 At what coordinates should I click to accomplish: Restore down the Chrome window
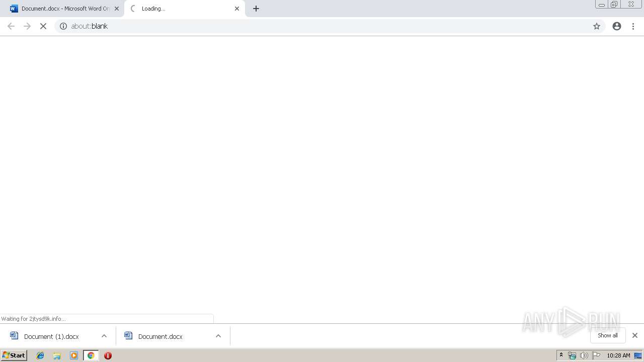click(614, 5)
